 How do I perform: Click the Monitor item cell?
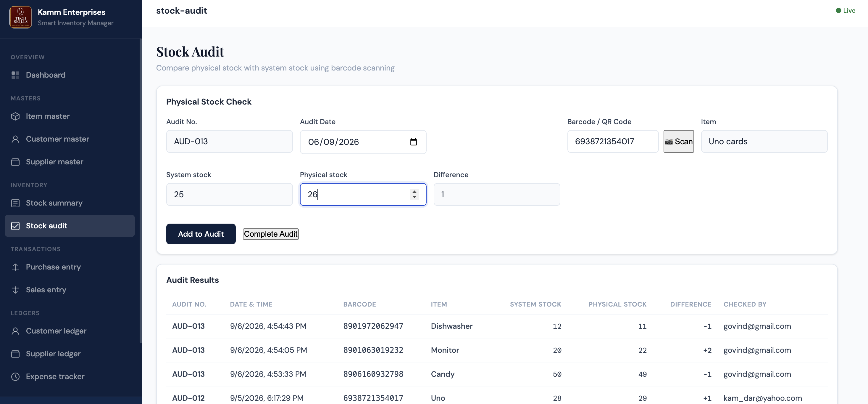click(445, 350)
